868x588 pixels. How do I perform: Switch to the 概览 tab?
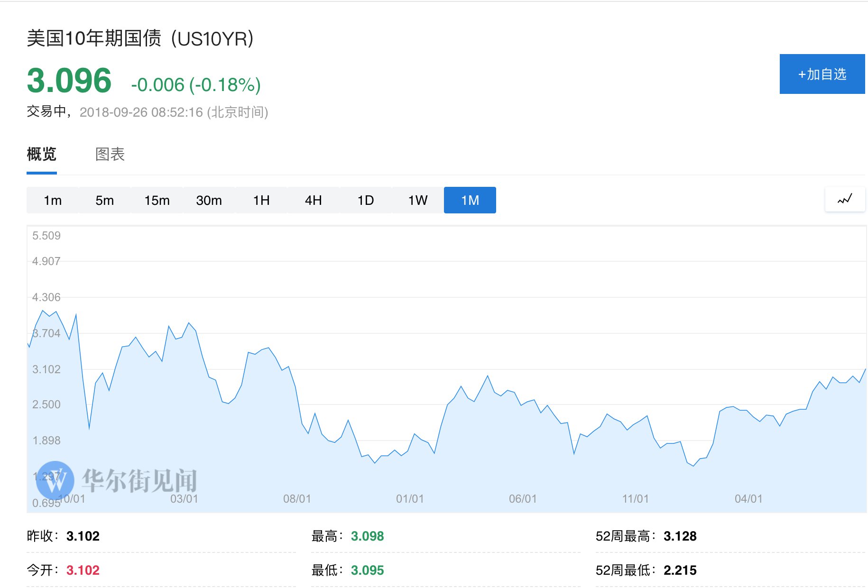pos(42,154)
